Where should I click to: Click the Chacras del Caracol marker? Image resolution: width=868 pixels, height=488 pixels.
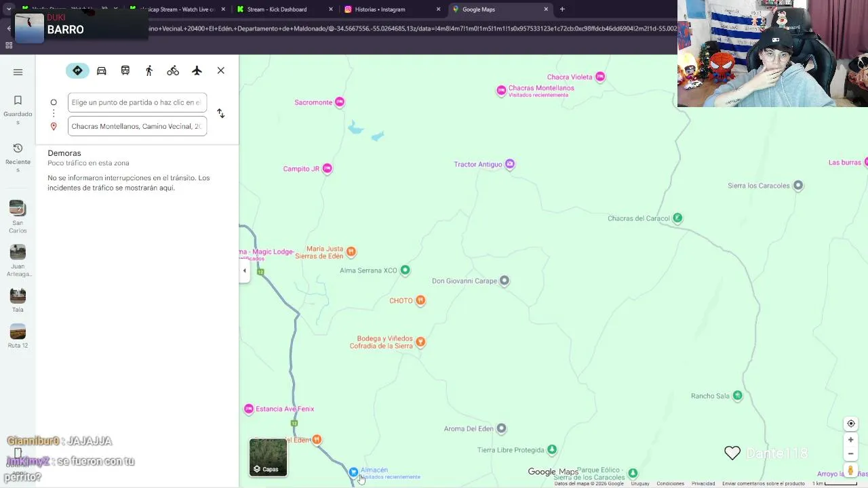(x=677, y=218)
